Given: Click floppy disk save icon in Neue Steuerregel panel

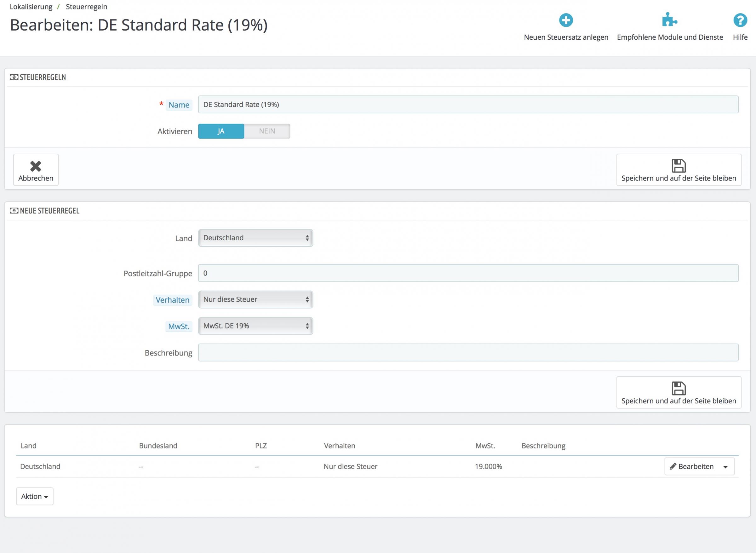Looking at the screenshot, I should pos(679,388).
